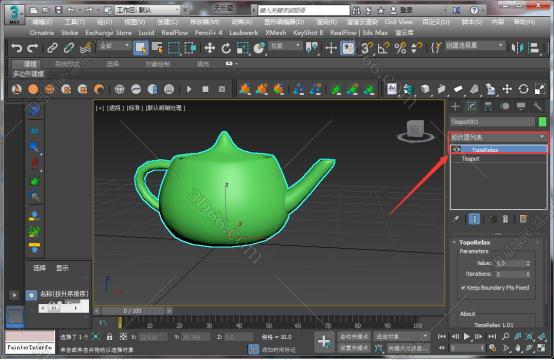Open the Exchange Store menu
Viewport: 554px width, 360px height.
coord(108,33)
